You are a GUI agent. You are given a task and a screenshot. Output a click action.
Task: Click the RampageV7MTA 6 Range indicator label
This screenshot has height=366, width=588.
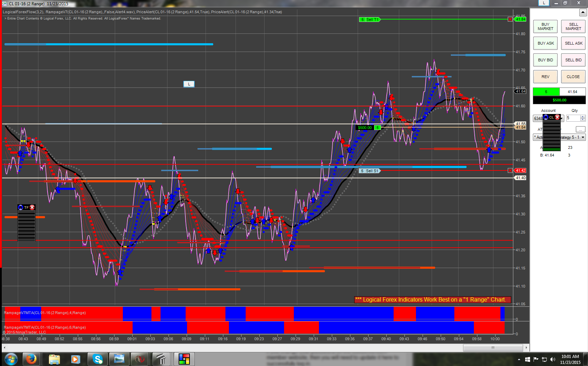(45, 327)
